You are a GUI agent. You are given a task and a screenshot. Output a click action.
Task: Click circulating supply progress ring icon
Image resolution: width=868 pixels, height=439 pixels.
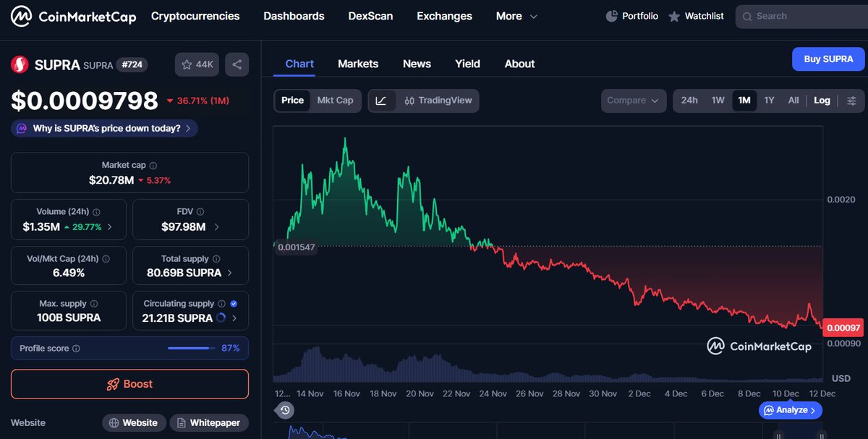click(221, 318)
